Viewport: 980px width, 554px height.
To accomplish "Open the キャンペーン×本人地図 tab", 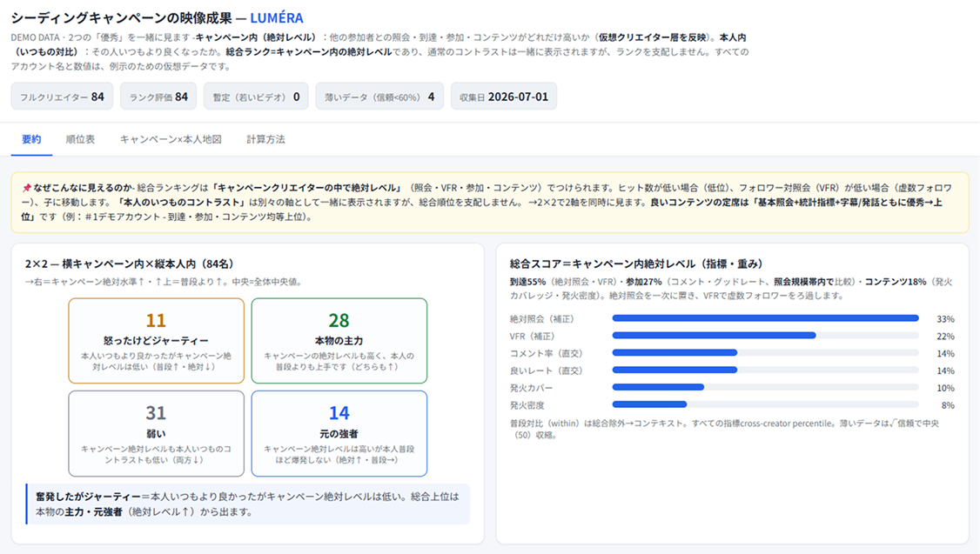I will (171, 139).
